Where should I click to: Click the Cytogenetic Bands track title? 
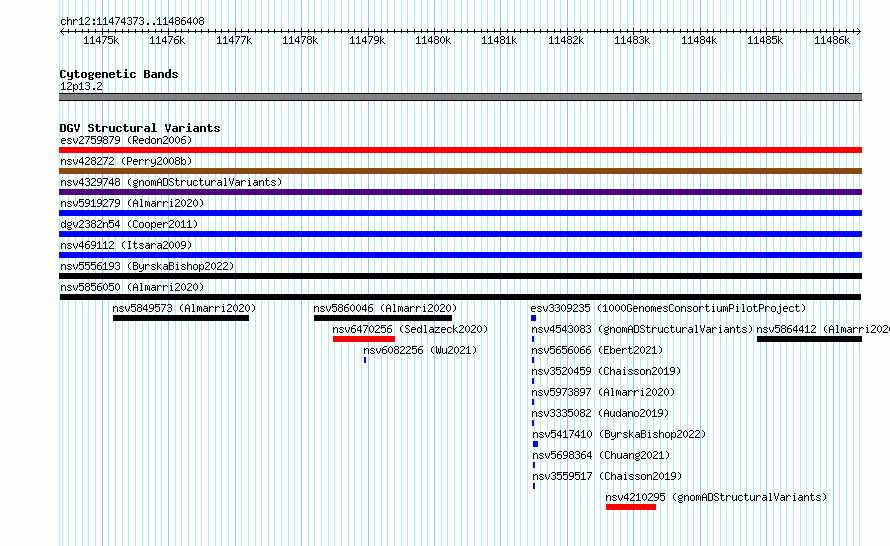[x=119, y=74]
